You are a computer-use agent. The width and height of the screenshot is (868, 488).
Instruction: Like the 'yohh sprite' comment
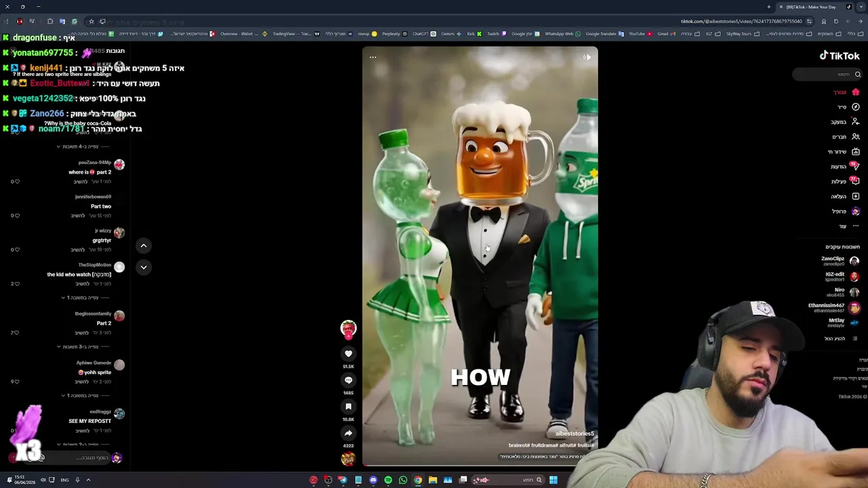click(x=16, y=382)
